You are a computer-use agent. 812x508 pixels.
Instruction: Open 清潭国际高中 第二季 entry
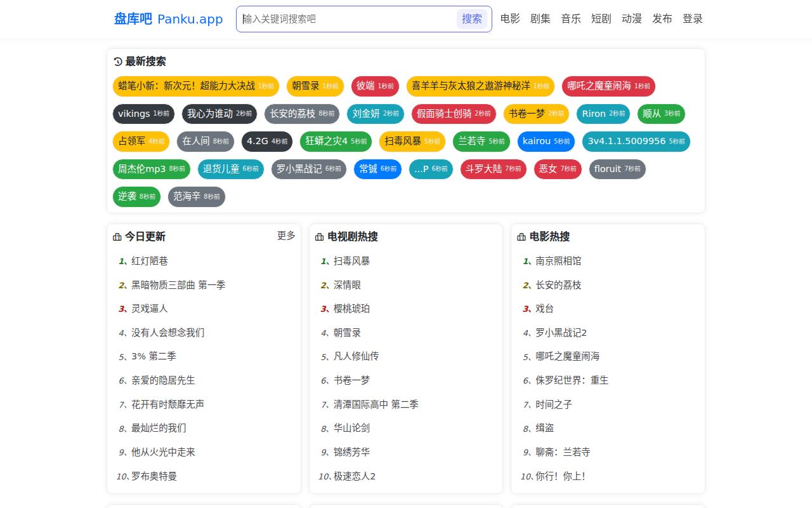[376, 404]
